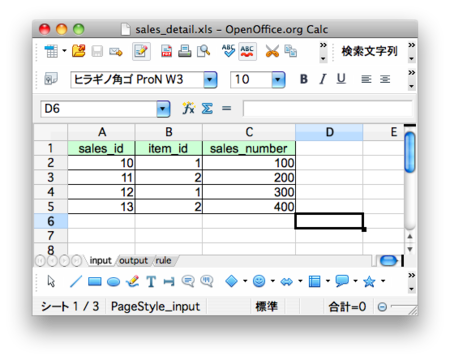
Task: Click the Page Preview magnifier icon
Action: pos(203,51)
